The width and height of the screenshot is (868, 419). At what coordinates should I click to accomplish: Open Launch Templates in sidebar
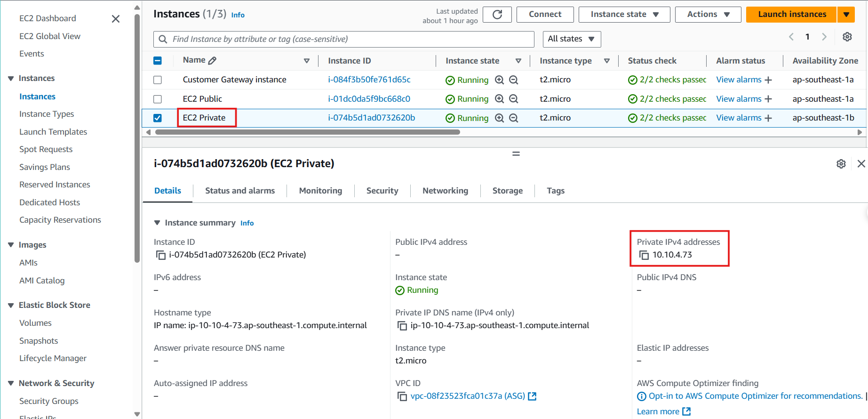pyautogui.click(x=53, y=132)
